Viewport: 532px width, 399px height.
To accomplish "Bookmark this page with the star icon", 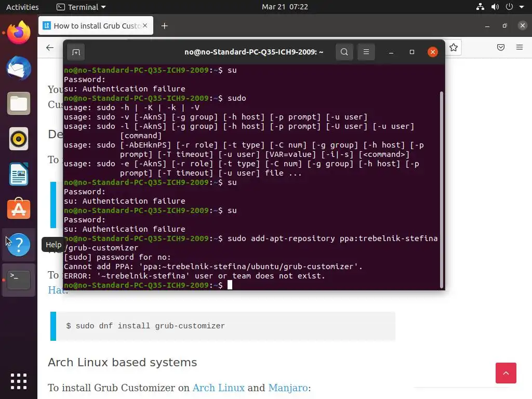I will (454, 47).
